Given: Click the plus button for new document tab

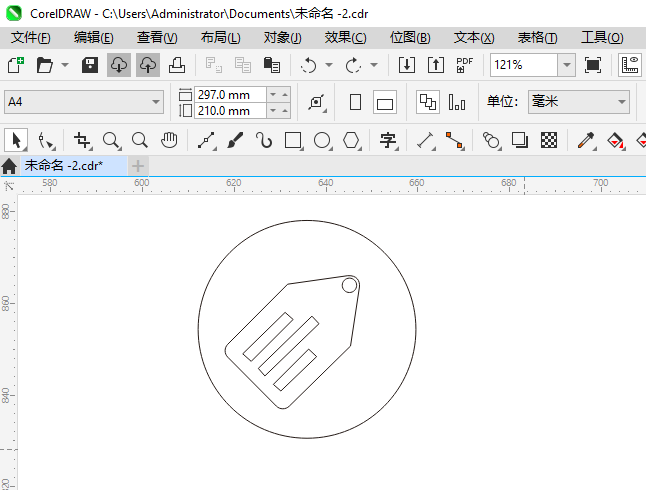Looking at the screenshot, I should pos(138,166).
